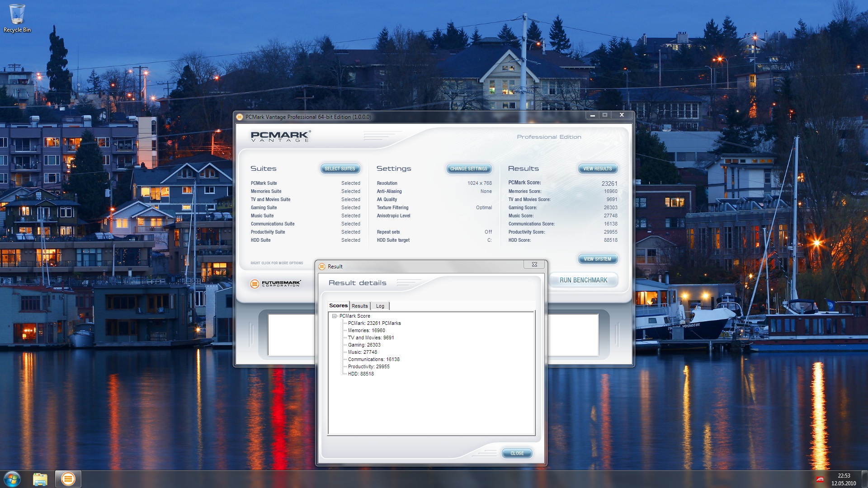This screenshot has height=488, width=868.
Task: Click the VIEW SYSTEM button
Action: [x=597, y=259]
